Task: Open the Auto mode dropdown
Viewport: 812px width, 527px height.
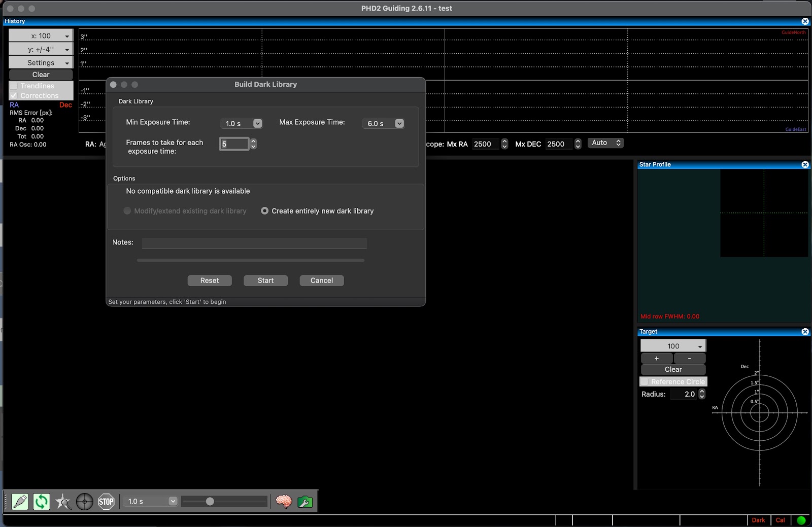Action: [x=605, y=143]
